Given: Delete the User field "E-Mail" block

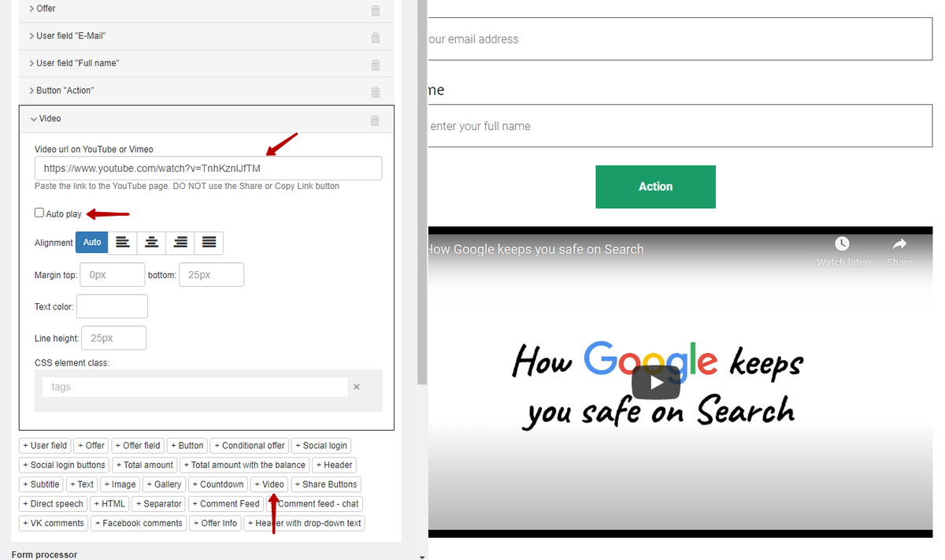Looking at the screenshot, I should [x=375, y=38].
